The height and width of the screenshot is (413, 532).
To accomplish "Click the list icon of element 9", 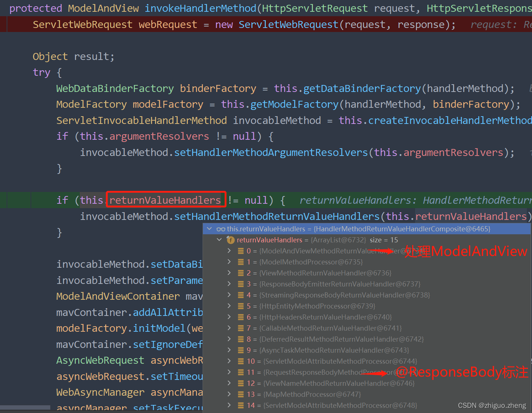I will tap(241, 350).
